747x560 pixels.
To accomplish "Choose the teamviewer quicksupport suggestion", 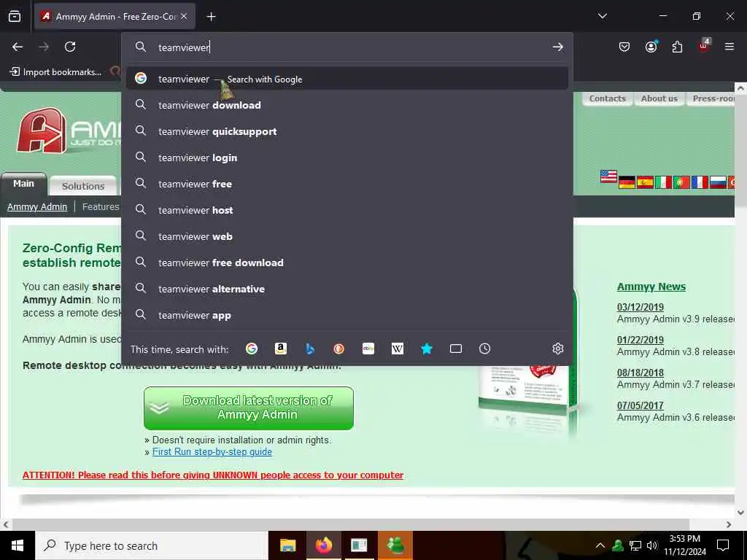I will click(x=347, y=131).
